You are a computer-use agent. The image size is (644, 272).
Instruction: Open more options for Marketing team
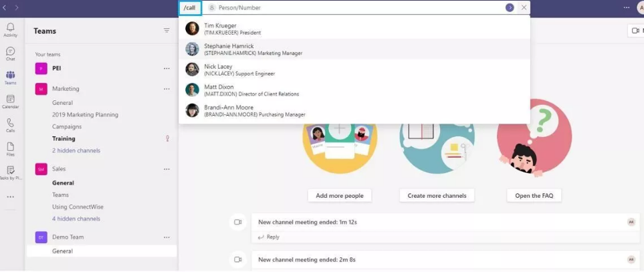coord(167,89)
